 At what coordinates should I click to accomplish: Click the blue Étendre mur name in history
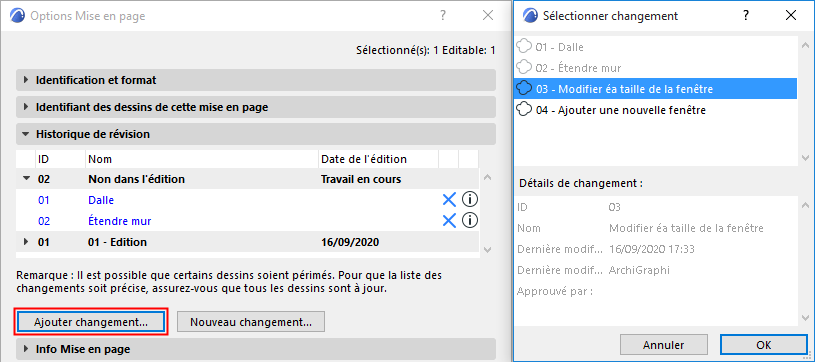120,221
